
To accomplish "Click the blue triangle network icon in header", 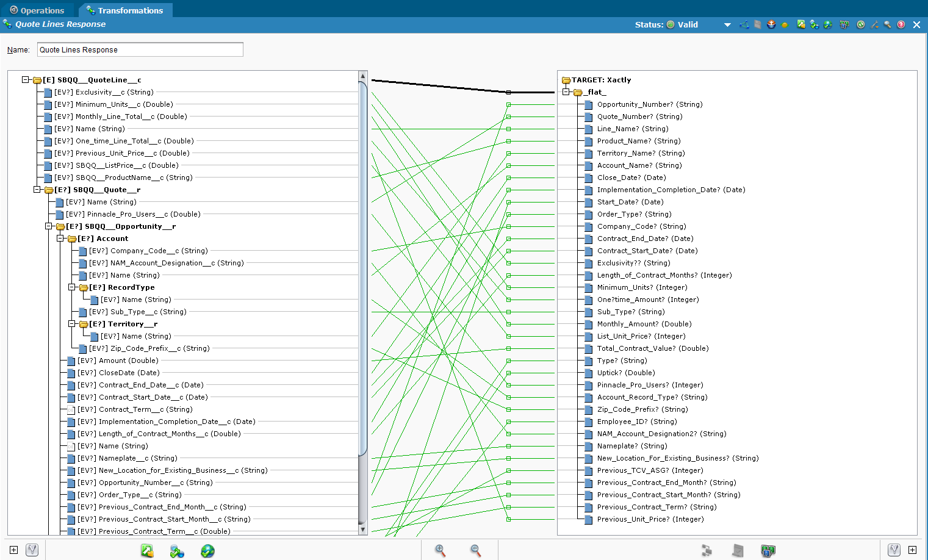I will 744,24.
